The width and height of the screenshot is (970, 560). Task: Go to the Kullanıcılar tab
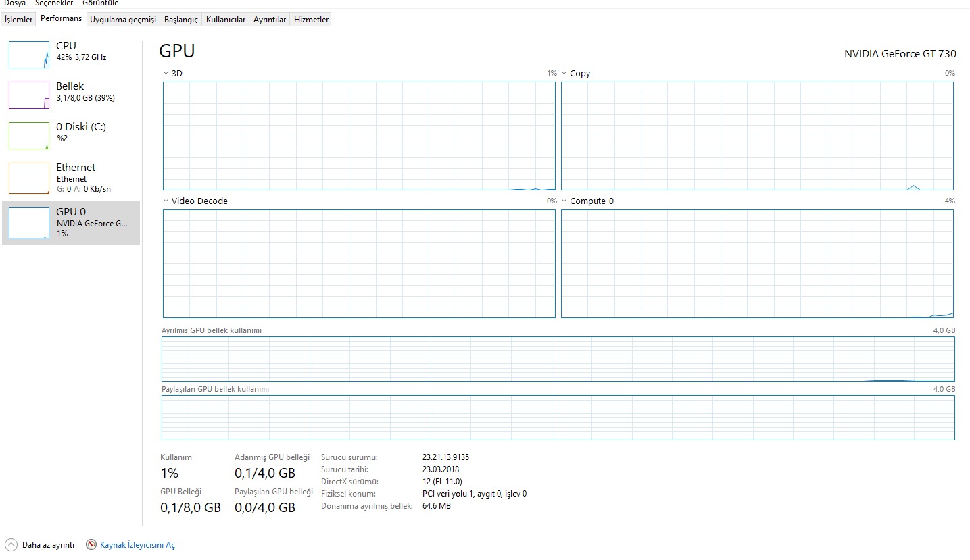pyautogui.click(x=226, y=20)
